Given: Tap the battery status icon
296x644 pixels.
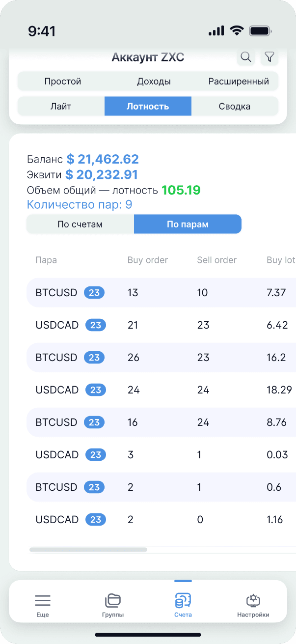Looking at the screenshot, I should click(x=261, y=31).
